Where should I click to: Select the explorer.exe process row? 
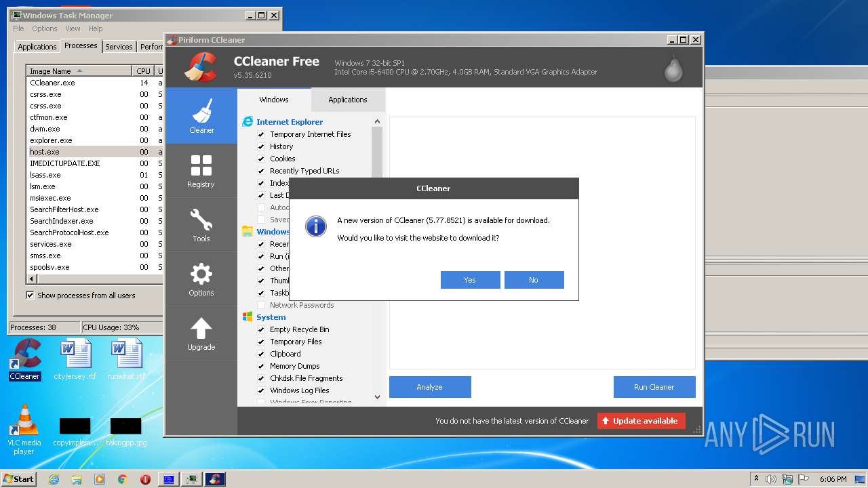click(94, 140)
